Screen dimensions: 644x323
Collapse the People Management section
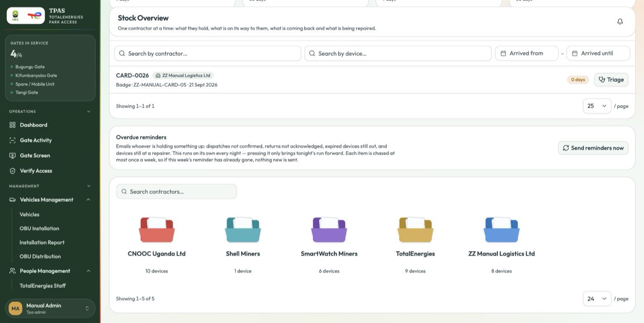point(88,271)
